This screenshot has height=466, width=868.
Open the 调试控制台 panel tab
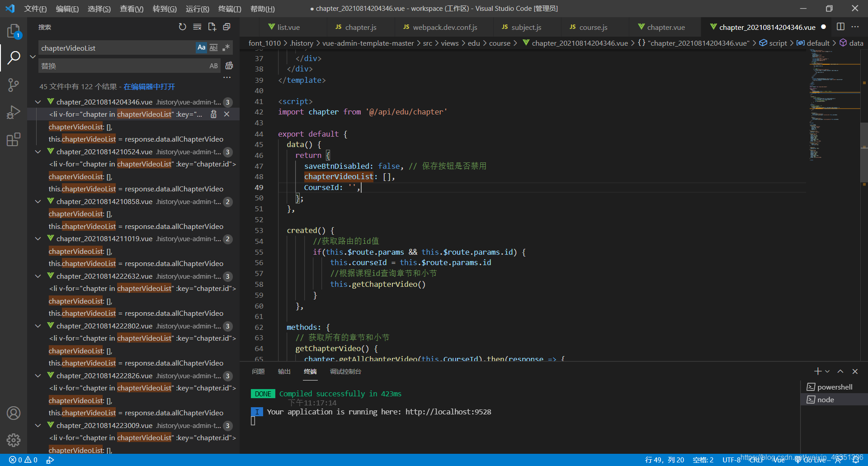[345, 371]
